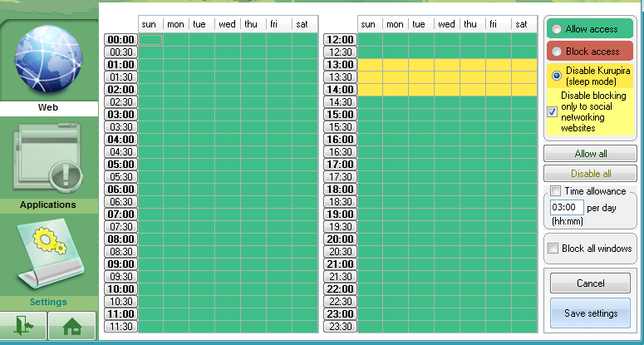Viewport: 644px width, 345px height.
Task: Select the 23:30 row header
Action: click(x=341, y=327)
